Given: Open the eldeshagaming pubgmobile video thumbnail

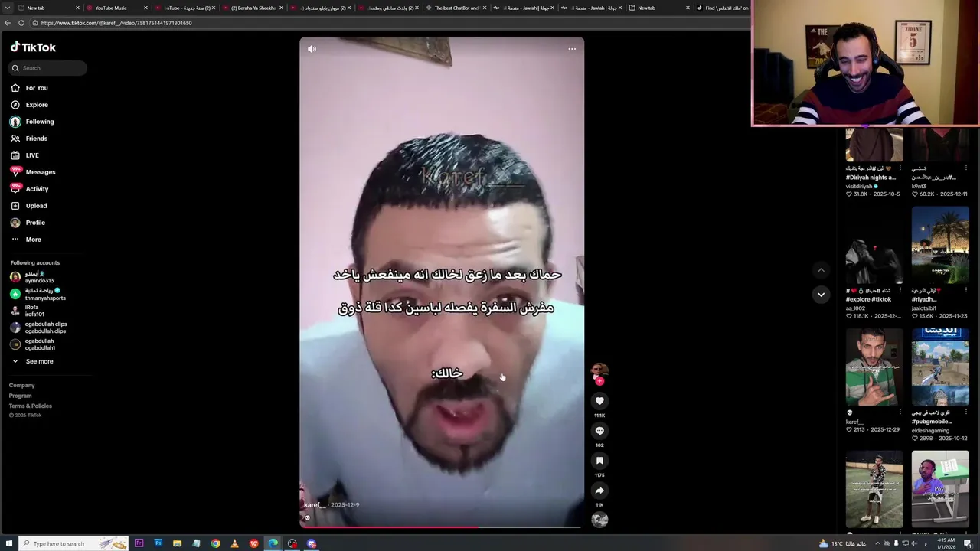Looking at the screenshot, I should pyautogui.click(x=940, y=367).
